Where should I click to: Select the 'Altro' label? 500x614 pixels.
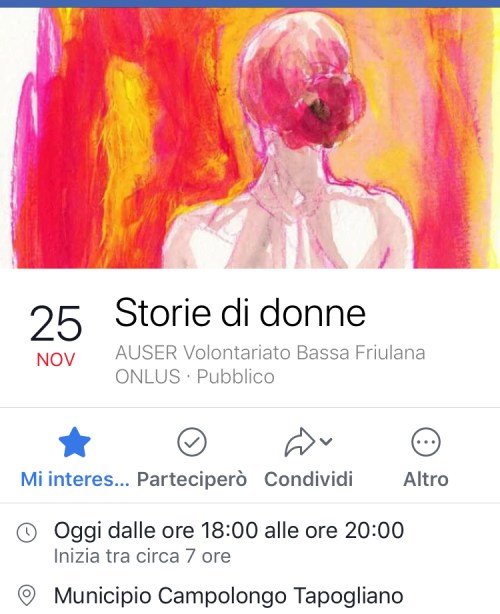426,479
